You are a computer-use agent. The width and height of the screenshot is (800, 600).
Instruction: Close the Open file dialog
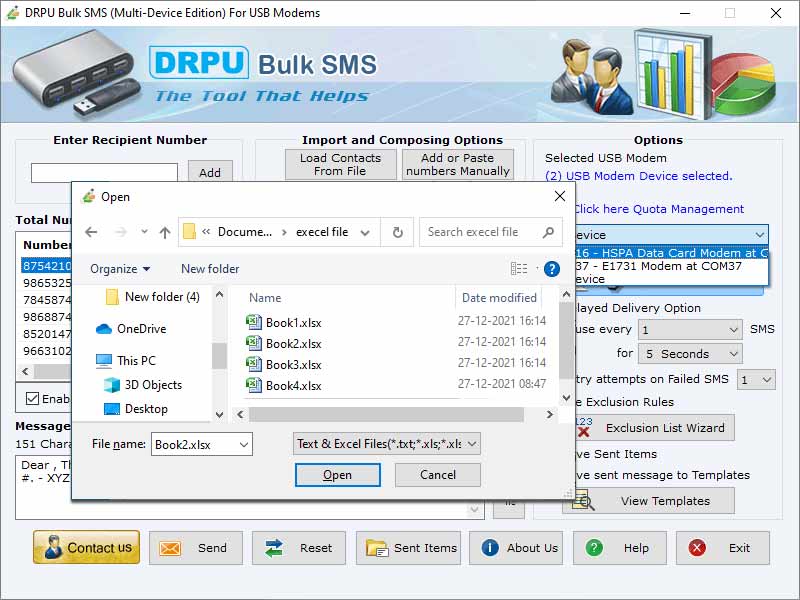pos(560,196)
